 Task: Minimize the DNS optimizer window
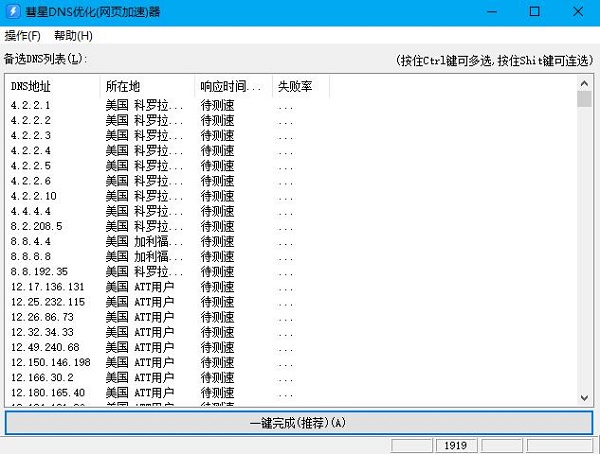point(489,12)
